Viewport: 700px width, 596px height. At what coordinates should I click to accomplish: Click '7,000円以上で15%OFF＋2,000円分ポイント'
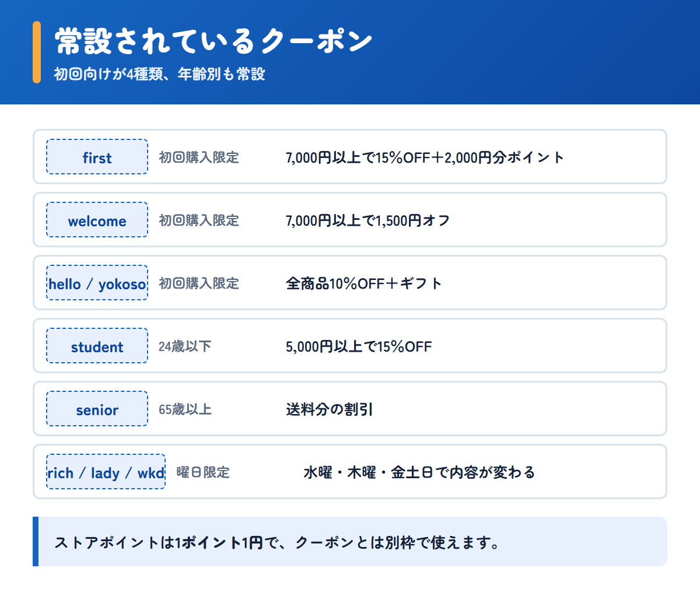(425, 157)
